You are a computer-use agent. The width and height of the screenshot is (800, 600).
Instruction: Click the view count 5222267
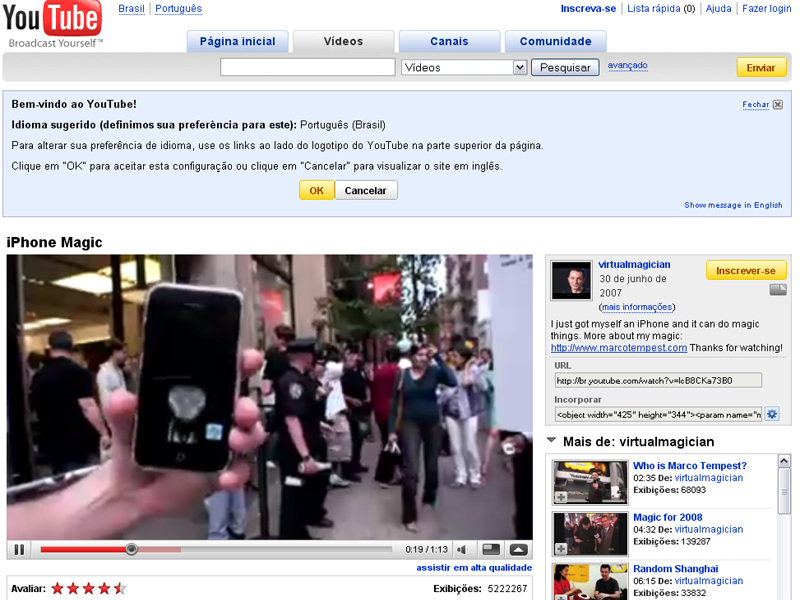click(507, 589)
